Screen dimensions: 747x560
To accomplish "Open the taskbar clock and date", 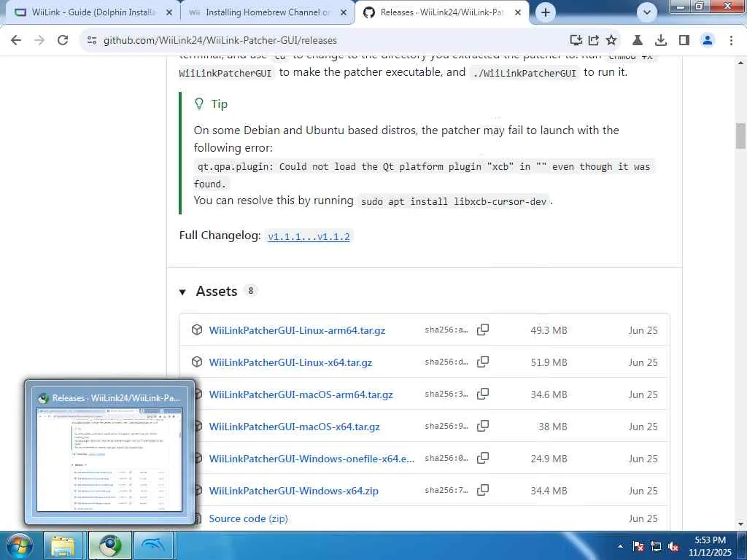I will (710, 546).
